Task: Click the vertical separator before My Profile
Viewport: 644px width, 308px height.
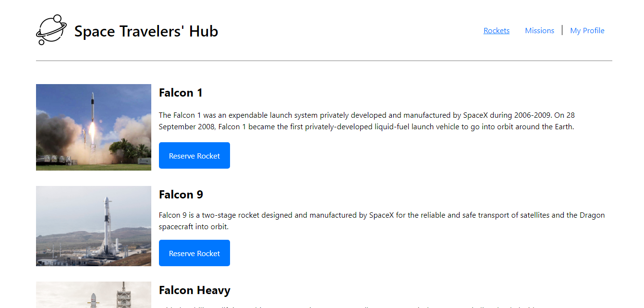Action: pos(562,30)
